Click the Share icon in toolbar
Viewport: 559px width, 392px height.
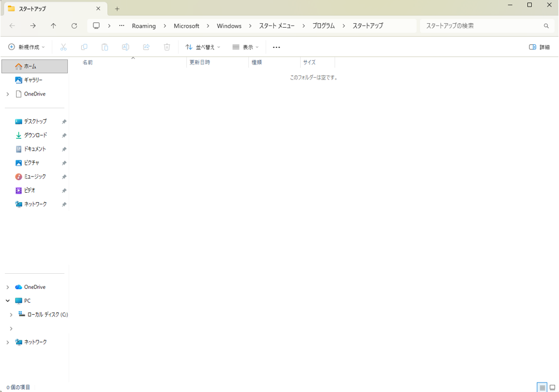click(146, 47)
